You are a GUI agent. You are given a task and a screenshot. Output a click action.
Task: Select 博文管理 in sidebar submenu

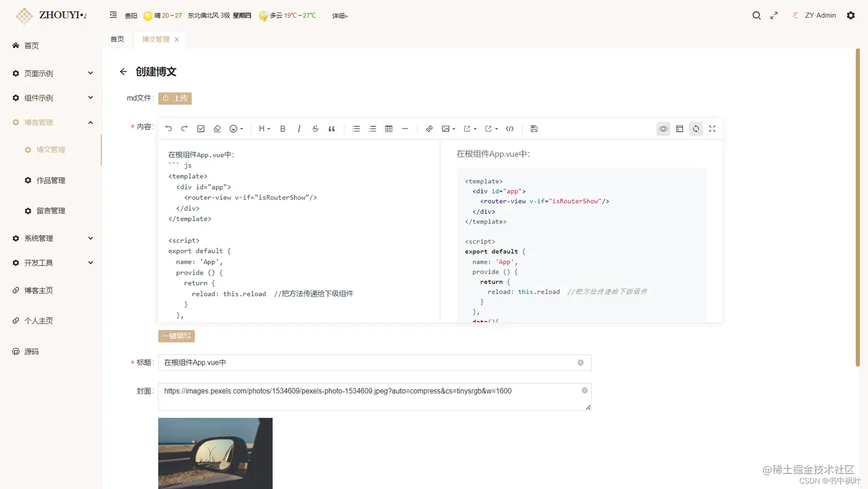tap(51, 149)
